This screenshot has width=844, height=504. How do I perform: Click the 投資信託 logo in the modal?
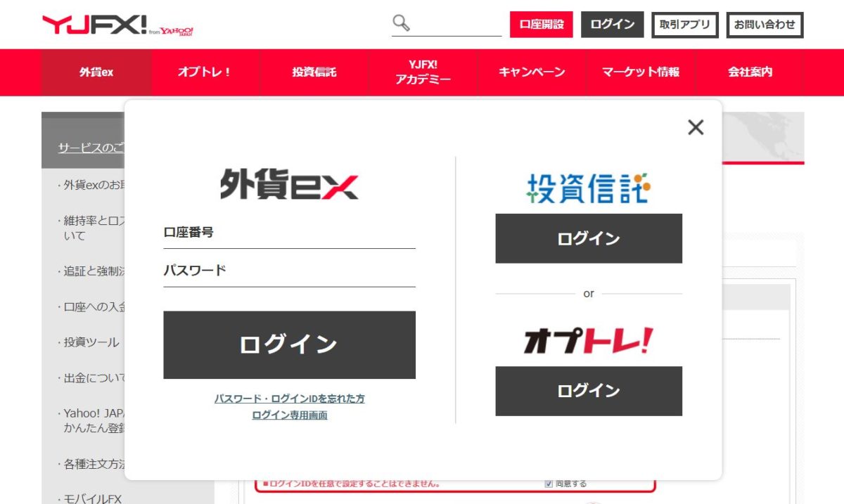(x=588, y=186)
